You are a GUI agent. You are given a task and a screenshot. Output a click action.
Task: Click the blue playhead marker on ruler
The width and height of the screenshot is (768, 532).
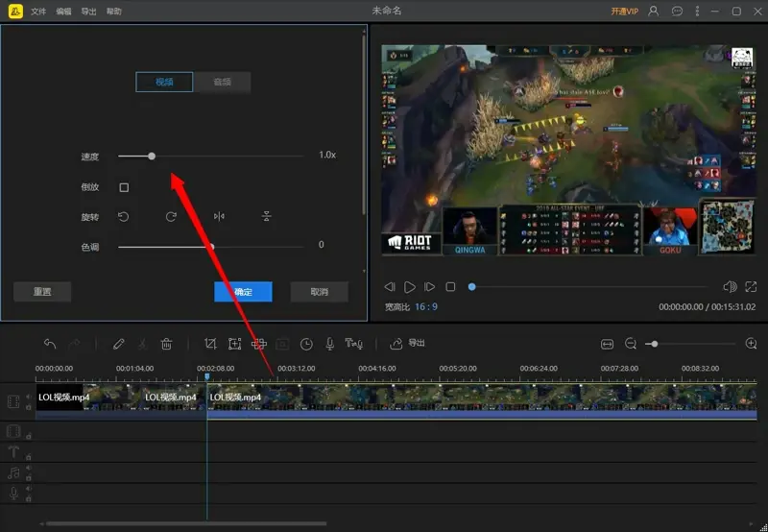[x=207, y=376]
